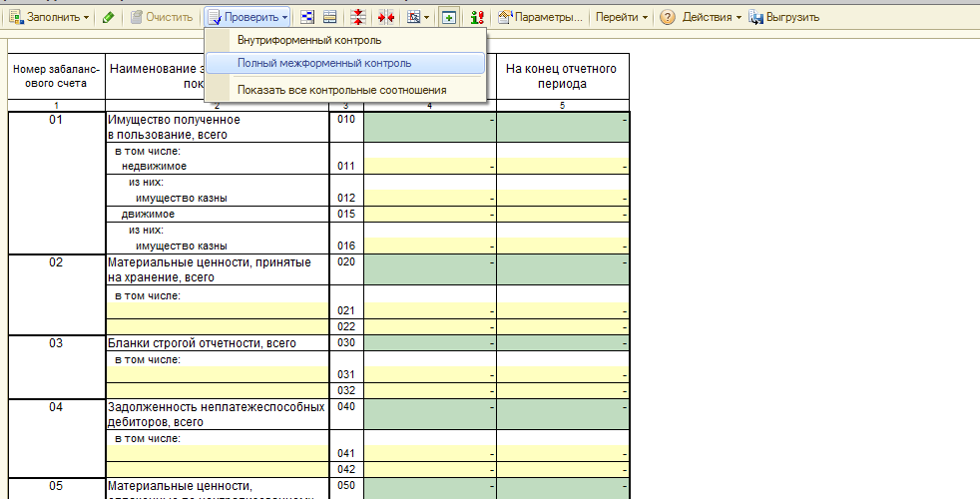Click row code 020 cell
This screenshot has height=499, width=980.
pyautogui.click(x=346, y=270)
